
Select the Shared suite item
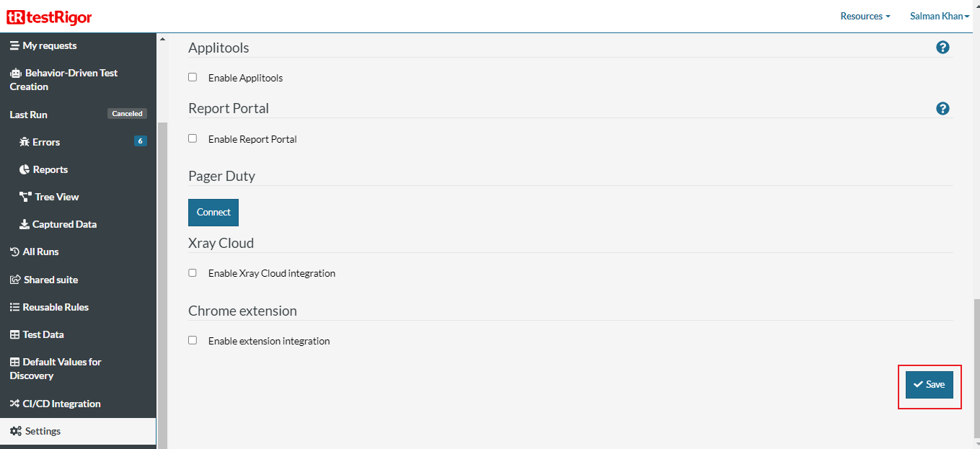(50, 279)
